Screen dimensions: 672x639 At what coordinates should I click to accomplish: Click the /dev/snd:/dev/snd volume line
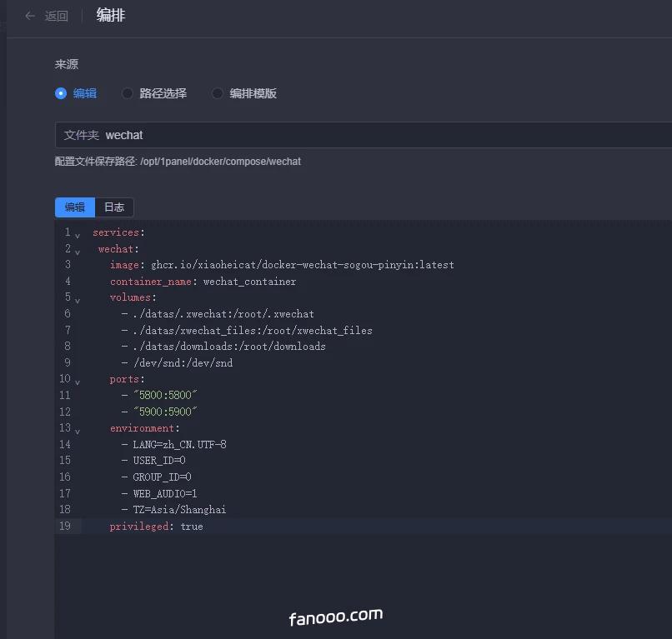[183, 363]
